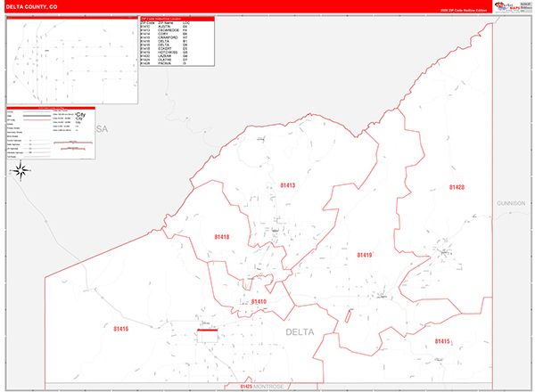Open the ZIP code index table
This screenshot has height=392, width=535.
pos(177,42)
